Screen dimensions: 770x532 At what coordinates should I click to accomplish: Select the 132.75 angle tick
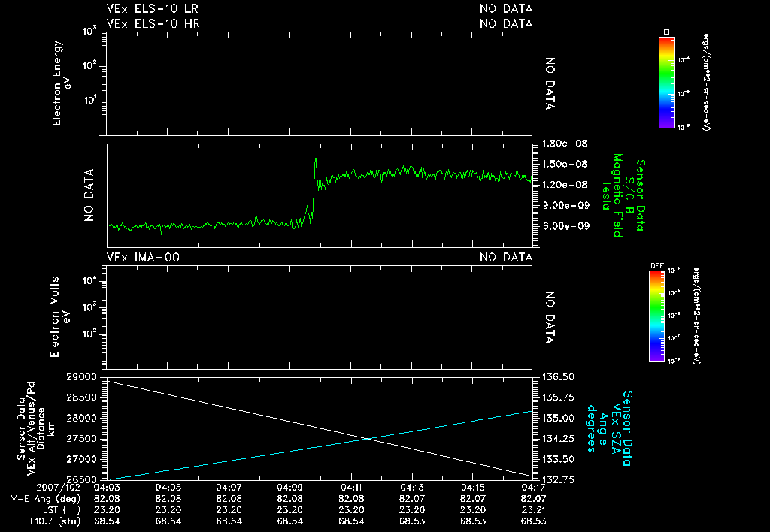[558, 479]
